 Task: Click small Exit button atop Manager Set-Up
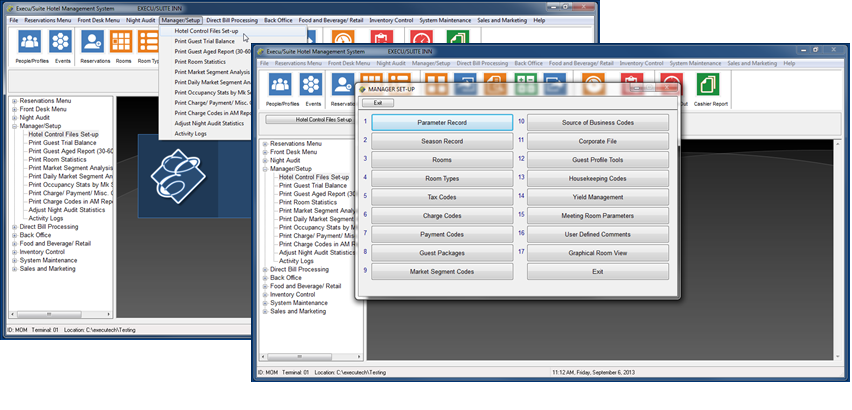coord(378,103)
